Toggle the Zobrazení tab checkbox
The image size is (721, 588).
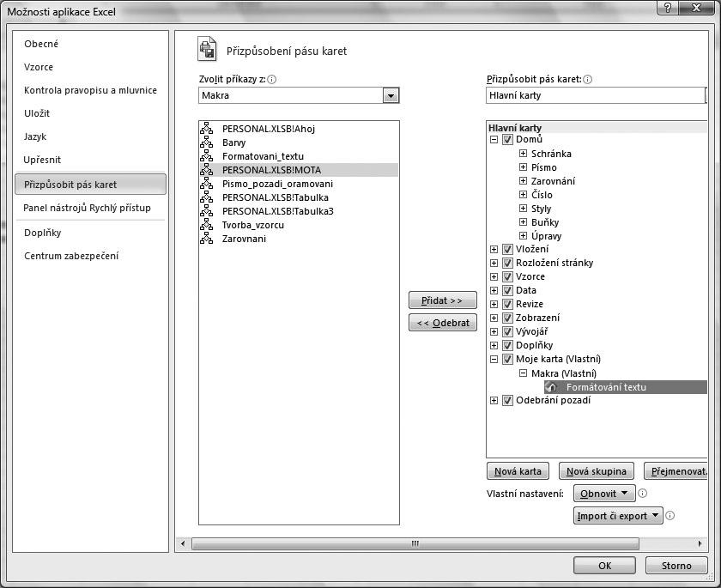507,318
